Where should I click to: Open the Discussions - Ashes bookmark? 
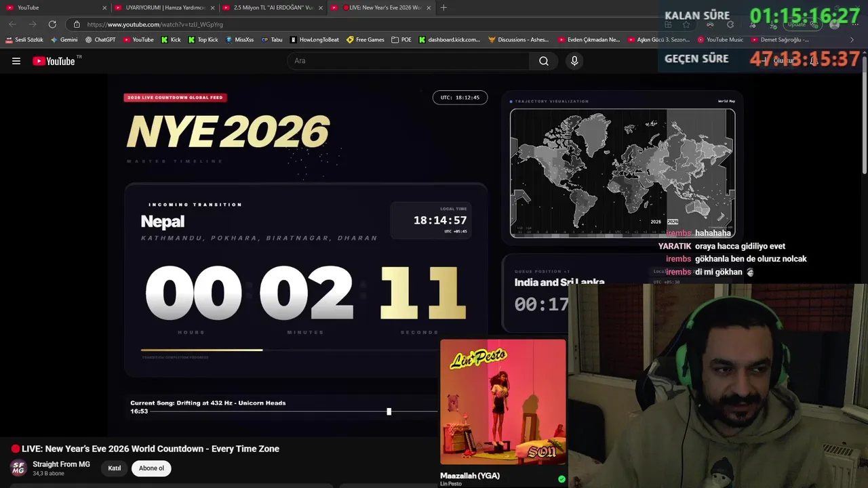click(x=519, y=40)
